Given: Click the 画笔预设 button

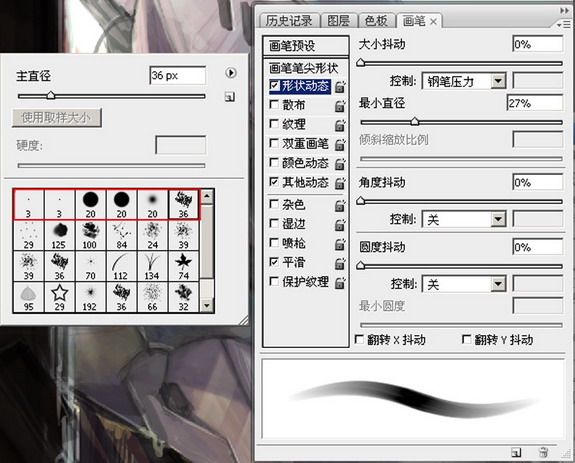Looking at the screenshot, I should coord(305,46).
